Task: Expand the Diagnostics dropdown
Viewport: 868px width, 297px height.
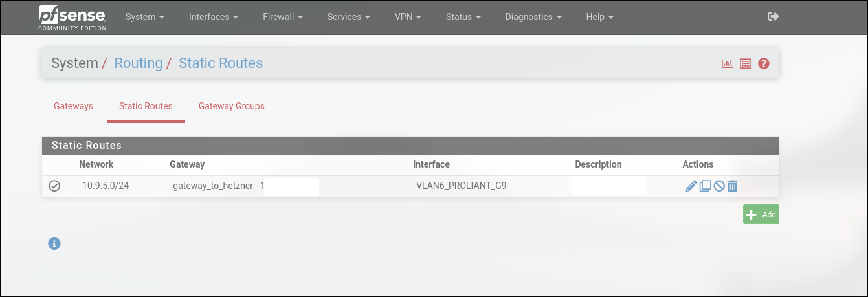Action: click(x=533, y=17)
